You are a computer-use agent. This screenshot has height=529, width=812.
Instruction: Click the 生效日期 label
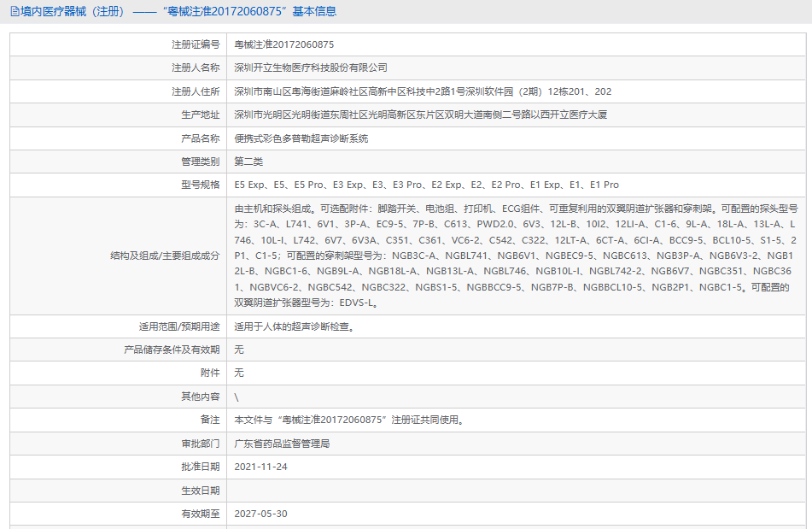201,491
